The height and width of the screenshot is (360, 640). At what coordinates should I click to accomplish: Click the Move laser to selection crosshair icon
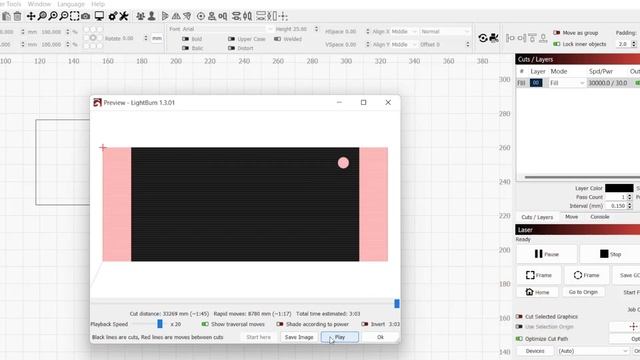284,16
